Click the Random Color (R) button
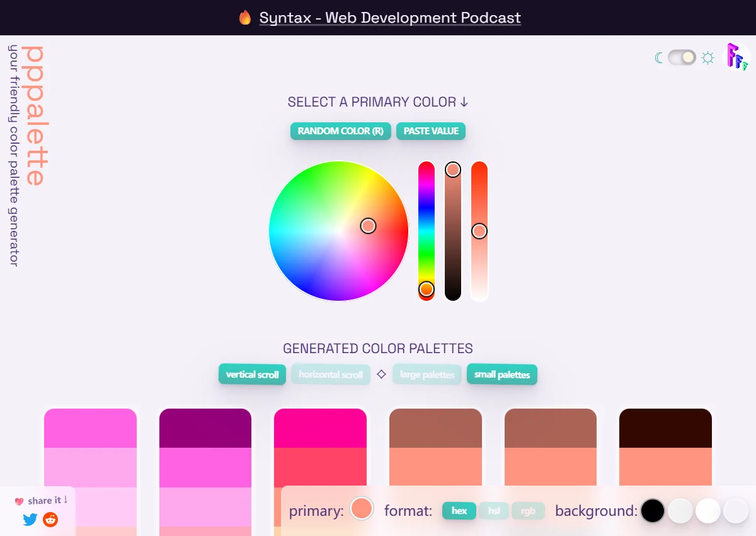 [341, 131]
